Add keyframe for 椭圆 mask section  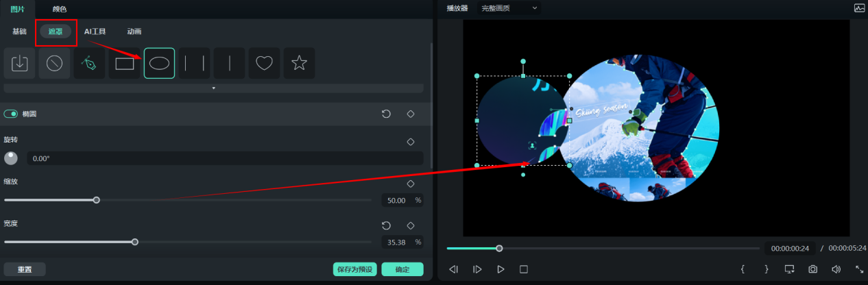coord(411,114)
